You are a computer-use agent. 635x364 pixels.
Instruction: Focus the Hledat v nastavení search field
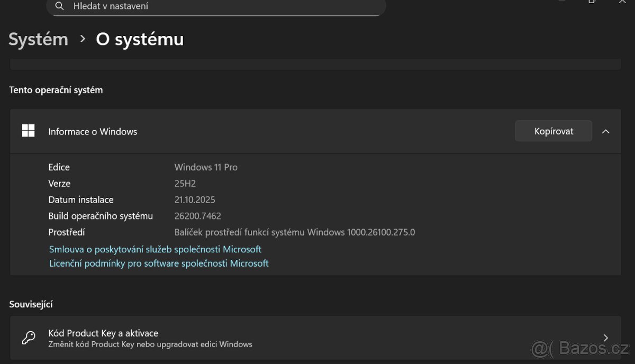pyautogui.click(x=222, y=6)
